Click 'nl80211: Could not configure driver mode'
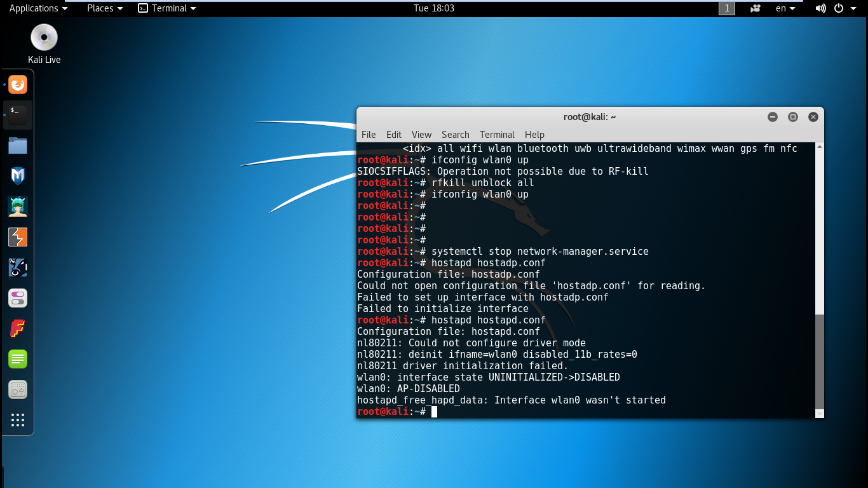Viewport: 868px width, 488px height. (x=471, y=343)
